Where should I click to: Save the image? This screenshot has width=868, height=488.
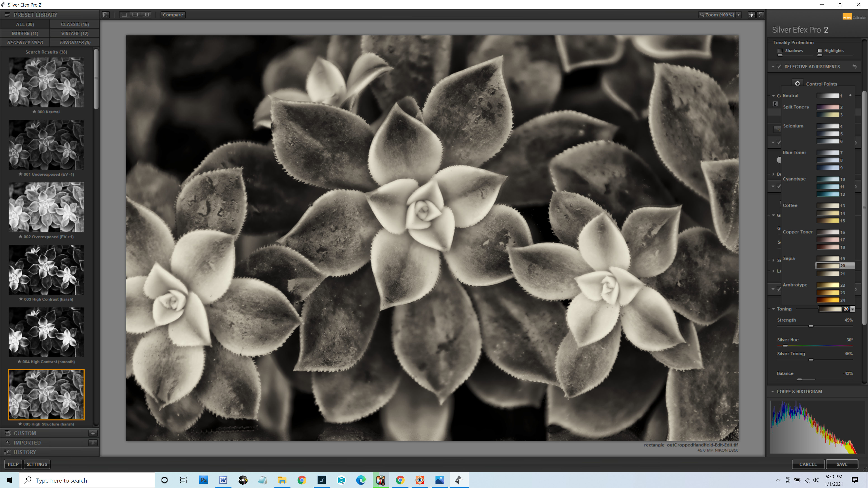tap(842, 464)
